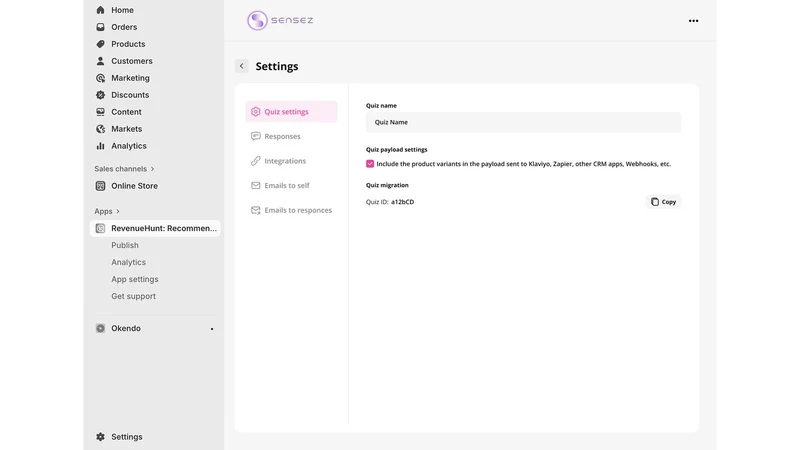800x450 pixels.
Task: Open Get support under RevenueHunt
Action: (134, 296)
